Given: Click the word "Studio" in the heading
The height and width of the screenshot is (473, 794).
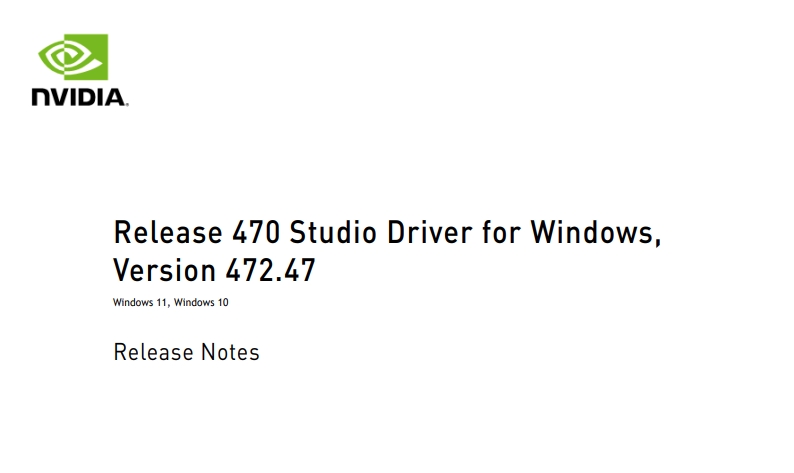Looking at the screenshot, I should pyautogui.click(x=333, y=232).
